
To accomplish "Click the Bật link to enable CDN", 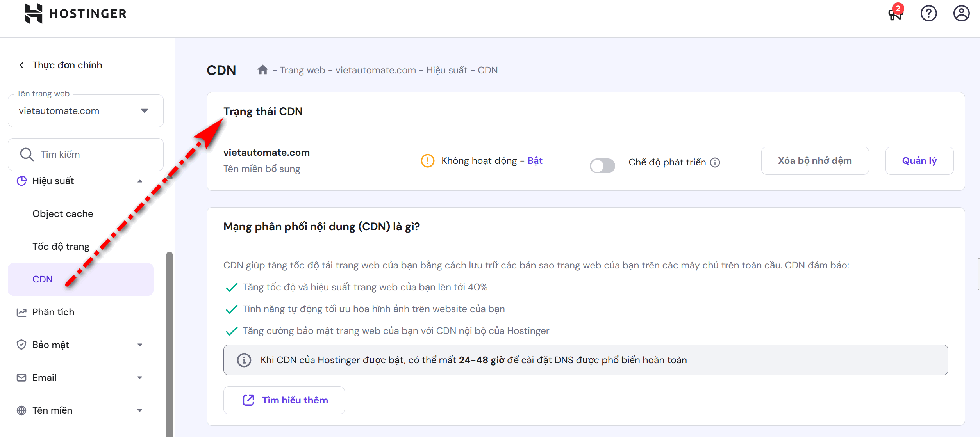I will pyautogui.click(x=535, y=161).
